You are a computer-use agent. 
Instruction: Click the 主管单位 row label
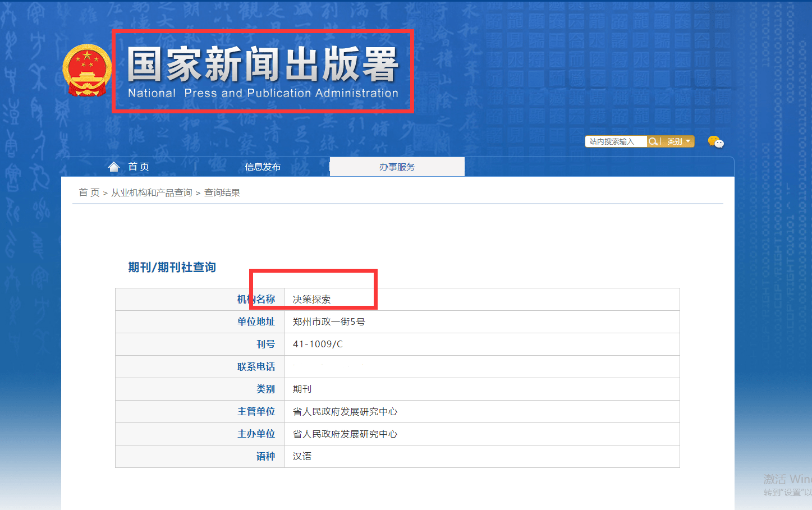tap(256, 411)
